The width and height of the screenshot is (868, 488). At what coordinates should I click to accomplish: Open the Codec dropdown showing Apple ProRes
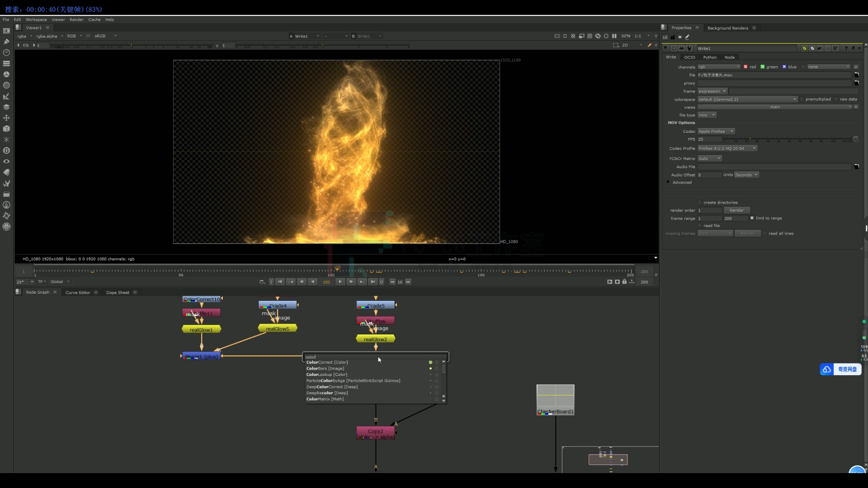coord(716,131)
